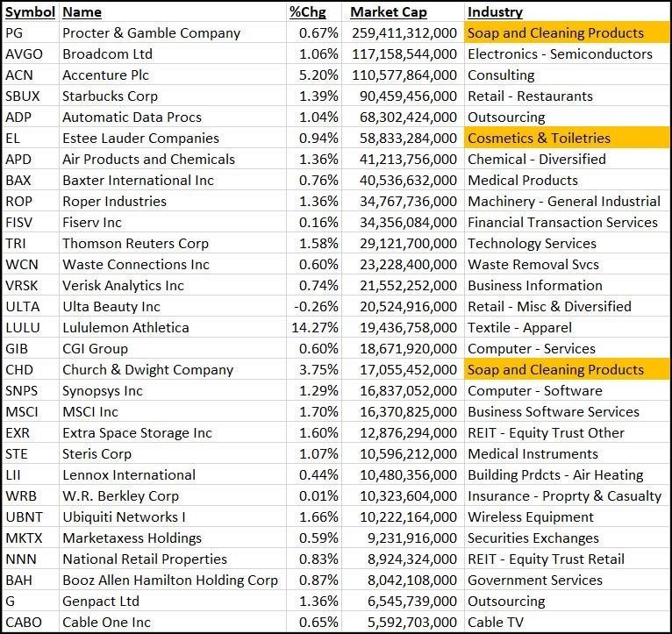The image size is (672, 634).
Task: Select the Genpact Ltd name cell
Action: (x=101, y=602)
